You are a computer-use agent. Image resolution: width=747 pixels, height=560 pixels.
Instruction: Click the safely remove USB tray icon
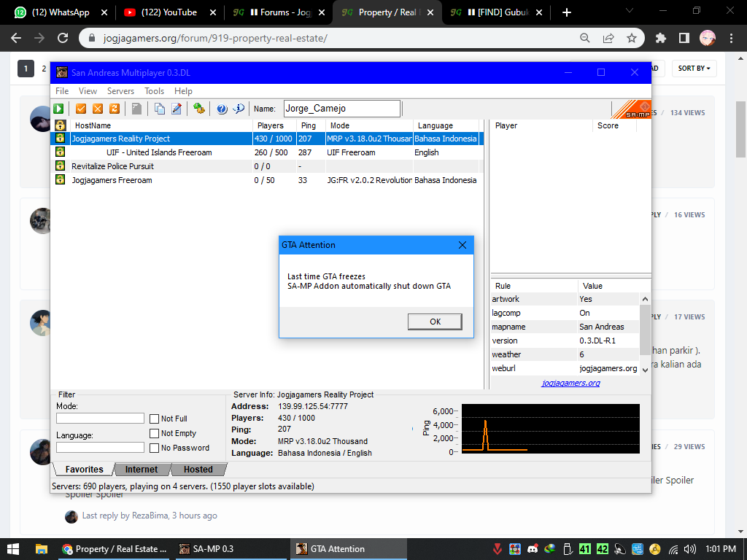pyautogui.click(x=568, y=549)
